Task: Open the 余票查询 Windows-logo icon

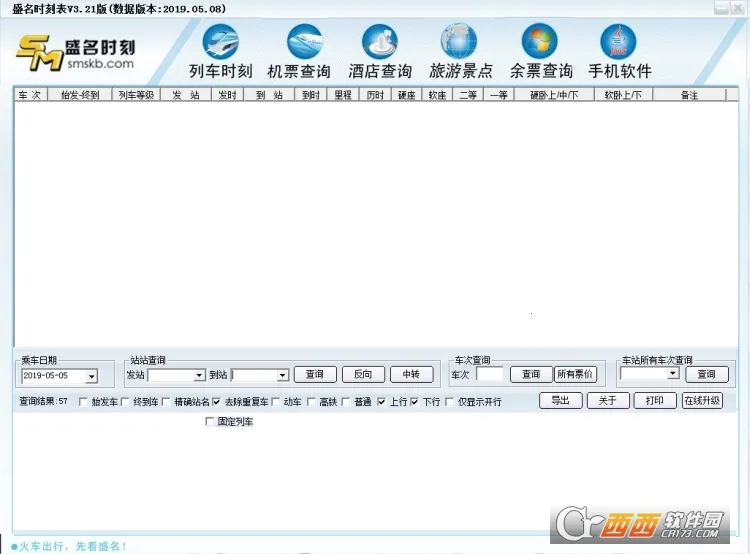Action: [x=540, y=42]
